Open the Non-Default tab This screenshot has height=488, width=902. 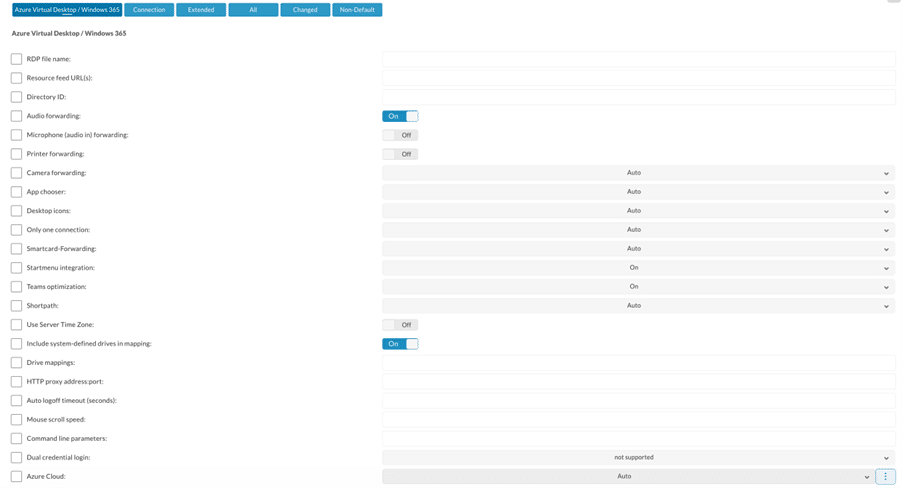click(357, 10)
